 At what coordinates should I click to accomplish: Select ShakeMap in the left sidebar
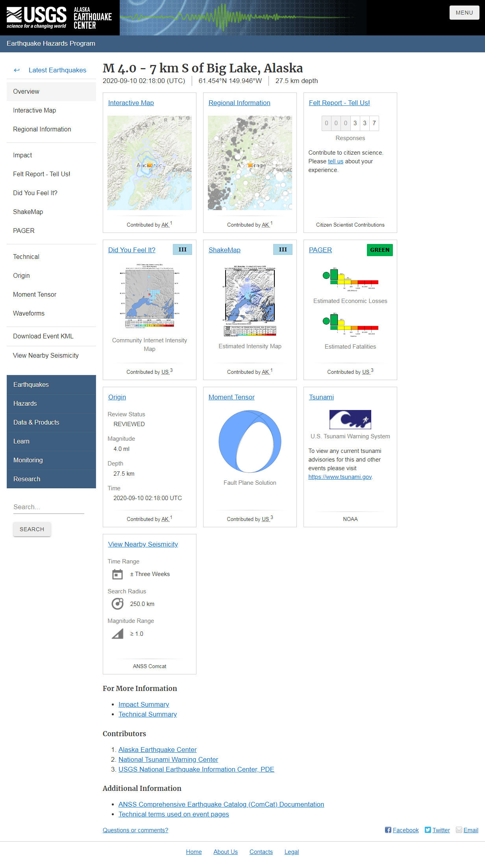[28, 212]
